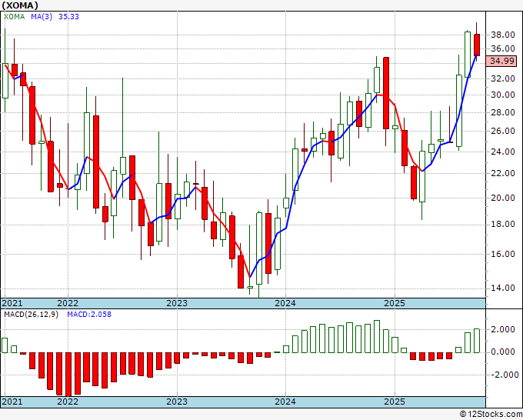Click 2022 on the MACD timeline
523x420 pixels.
[x=68, y=402]
